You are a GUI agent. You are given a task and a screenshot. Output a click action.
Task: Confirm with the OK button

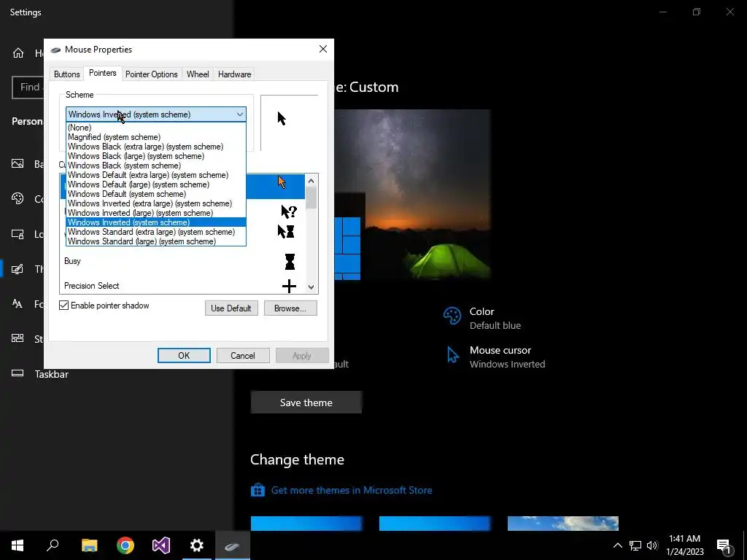pos(184,355)
